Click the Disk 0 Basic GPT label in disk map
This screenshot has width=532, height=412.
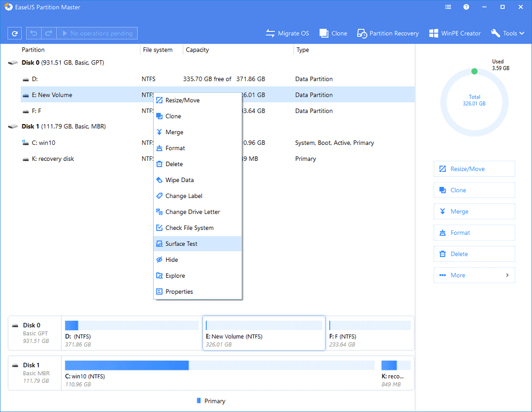point(35,333)
